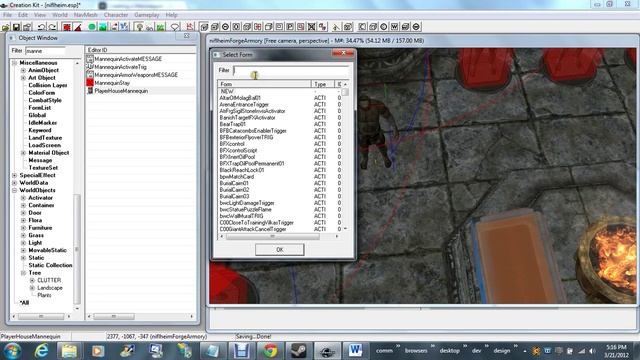Viewport: 640px width, 360px height.
Task: Open the browsers taskbar toolbar
Action: (416, 351)
